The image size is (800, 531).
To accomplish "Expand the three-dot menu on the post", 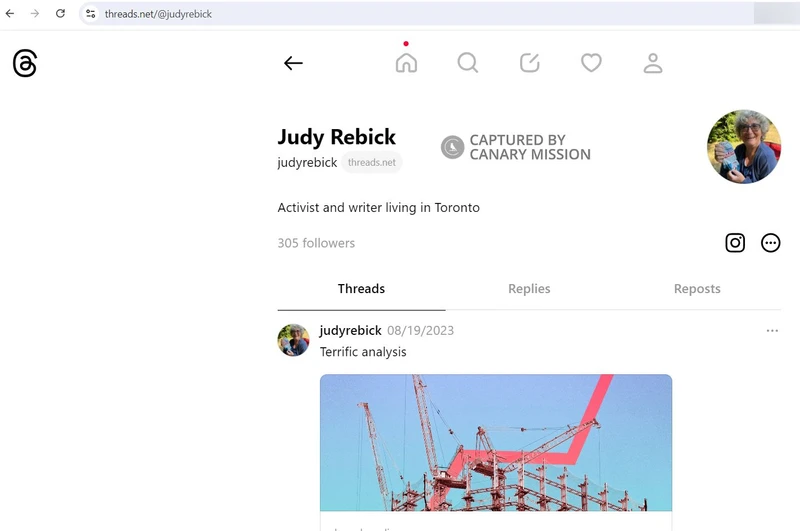I will click(x=772, y=331).
